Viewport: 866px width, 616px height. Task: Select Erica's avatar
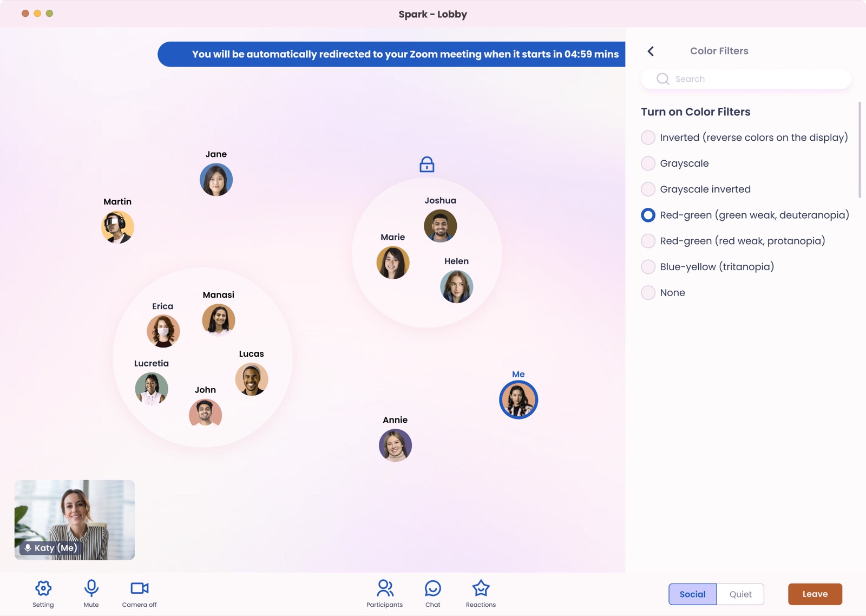(x=163, y=331)
